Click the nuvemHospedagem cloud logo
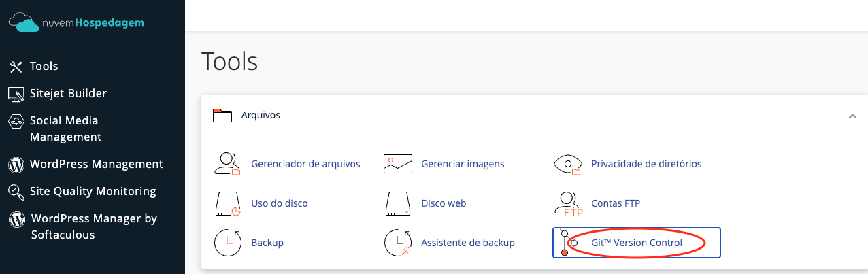The image size is (868, 274). pos(23,23)
